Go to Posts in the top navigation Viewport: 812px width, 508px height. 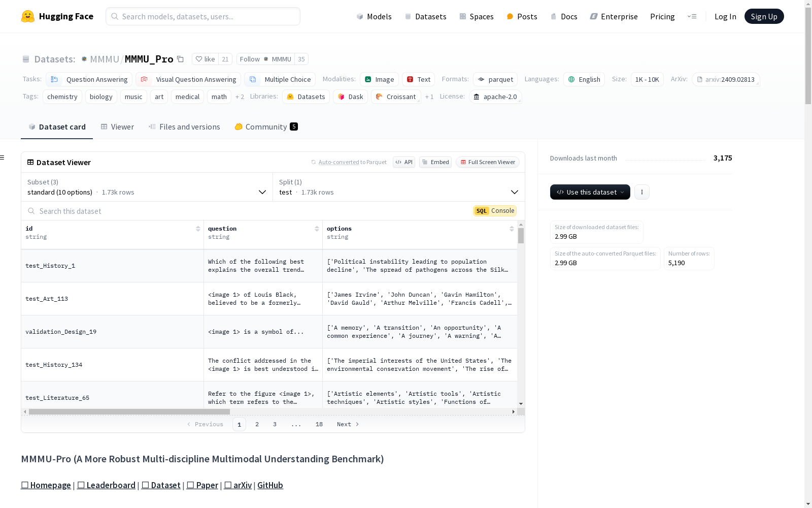522,16
